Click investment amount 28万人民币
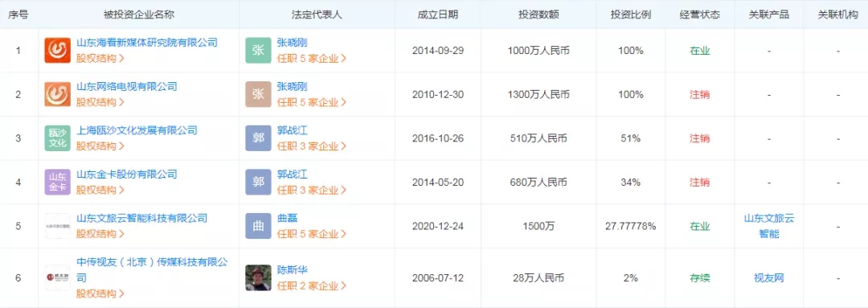The height and width of the screenshot is (308, 868). click(538, 277)
